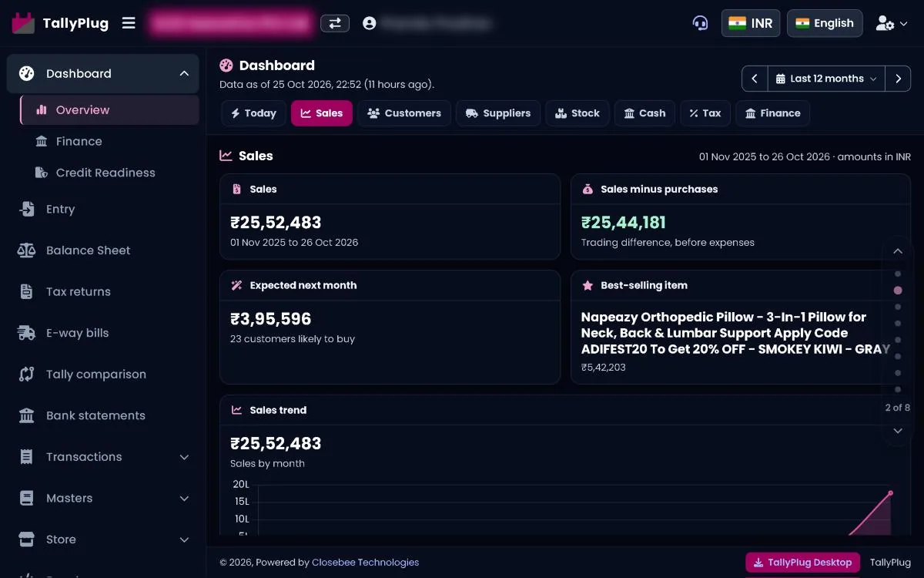Screen dimensions: 924x578
Task: Switch to the Stock tab
Action: click(577, 113)
